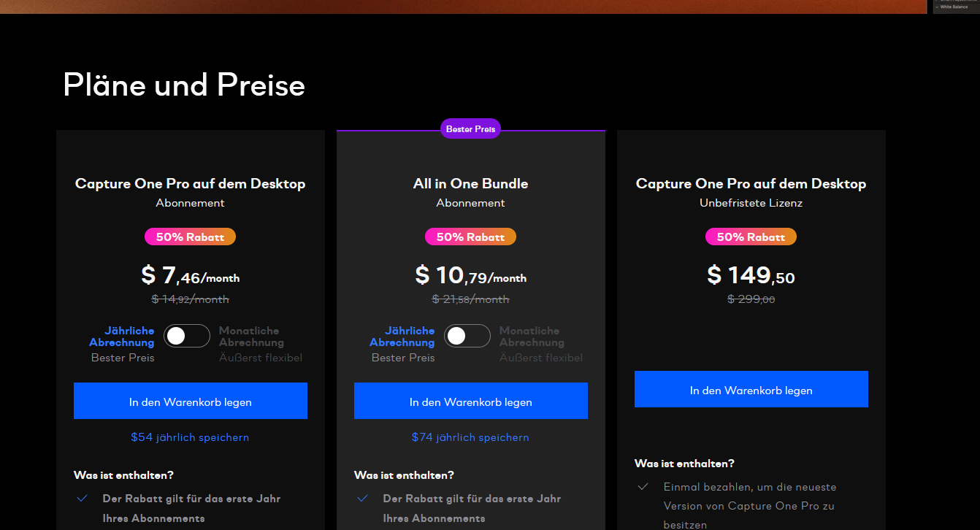Add All in One Bundle to cart
Image resolution: width=980 pixels, height=530 pixels.
pos(471,402)
